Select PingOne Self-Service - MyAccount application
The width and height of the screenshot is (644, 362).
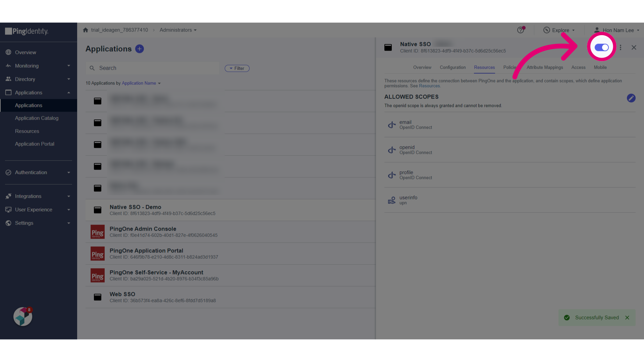(230, 275)
